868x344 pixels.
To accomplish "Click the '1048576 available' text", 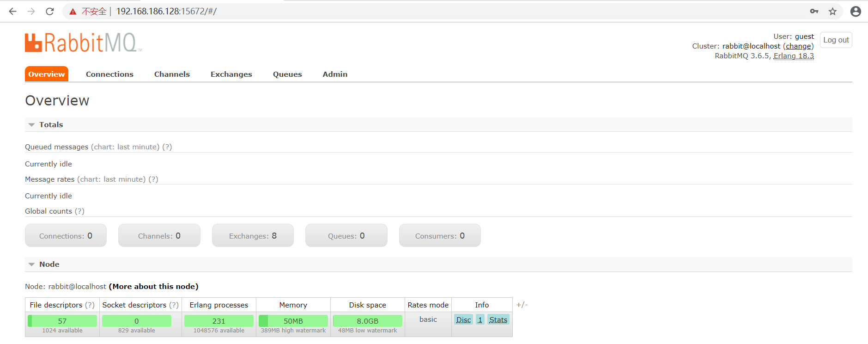I will pyautogui.click(x=219, y=331).
